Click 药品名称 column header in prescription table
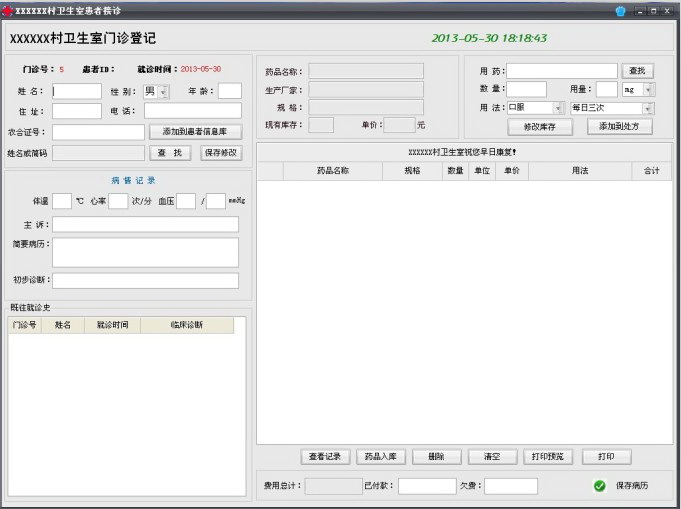This screenshot has height=509, width=681. pos(333,171)
